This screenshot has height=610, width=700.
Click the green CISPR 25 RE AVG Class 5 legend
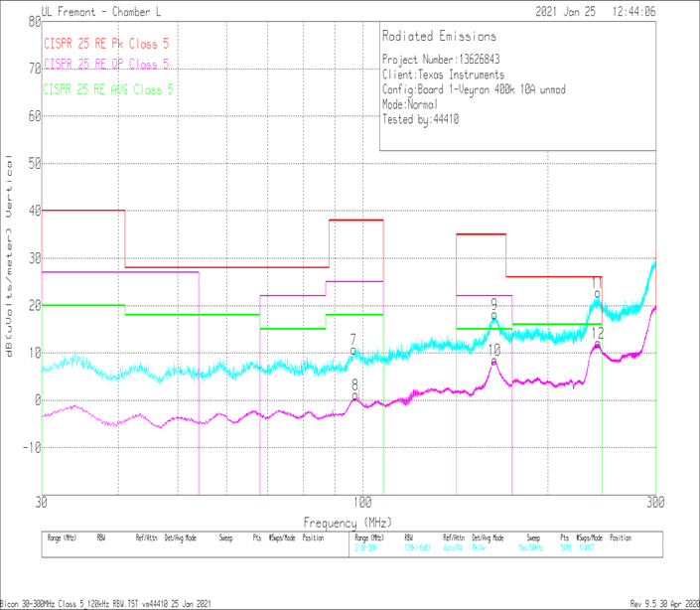click(x=108, y=89)
